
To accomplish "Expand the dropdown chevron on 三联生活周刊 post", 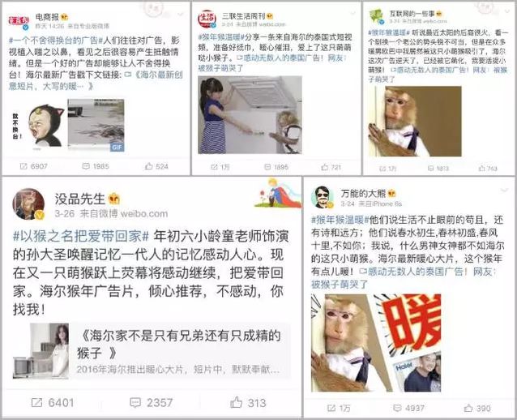I will pos(352,14).
